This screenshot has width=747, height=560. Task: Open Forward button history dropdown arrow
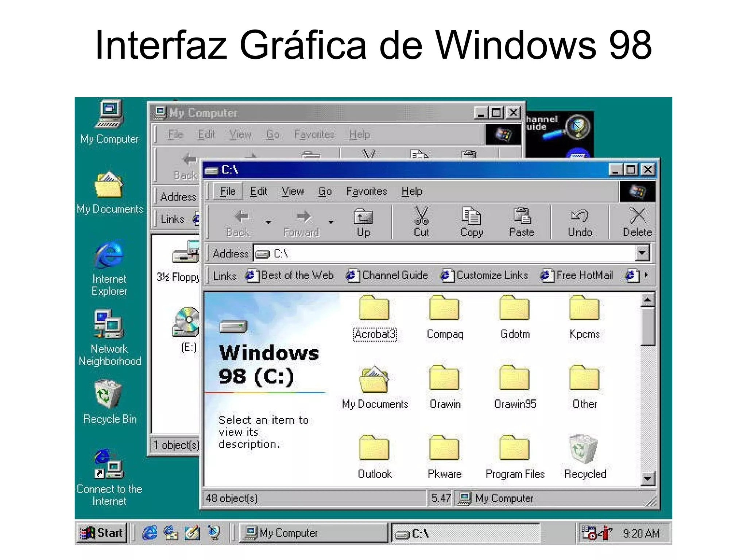[x=331, y=222]
